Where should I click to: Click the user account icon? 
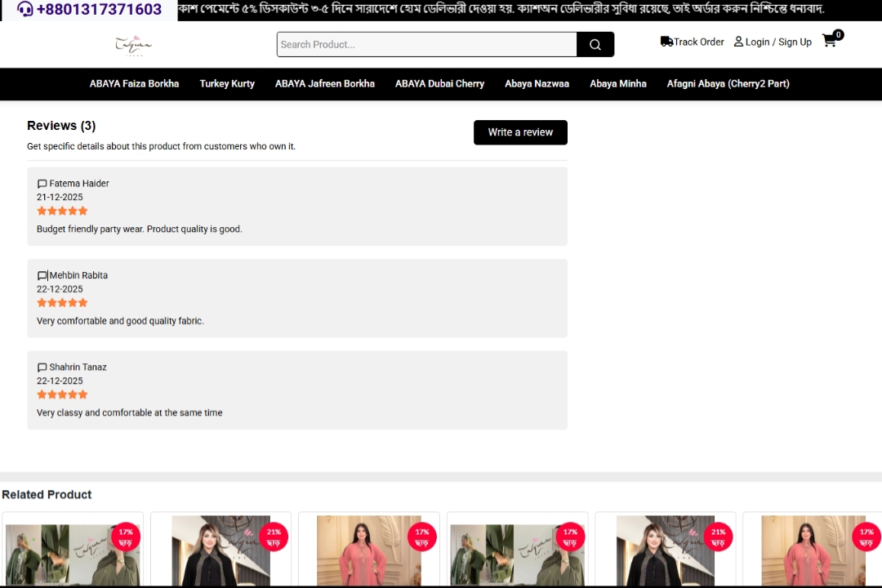tap(738, 42)
